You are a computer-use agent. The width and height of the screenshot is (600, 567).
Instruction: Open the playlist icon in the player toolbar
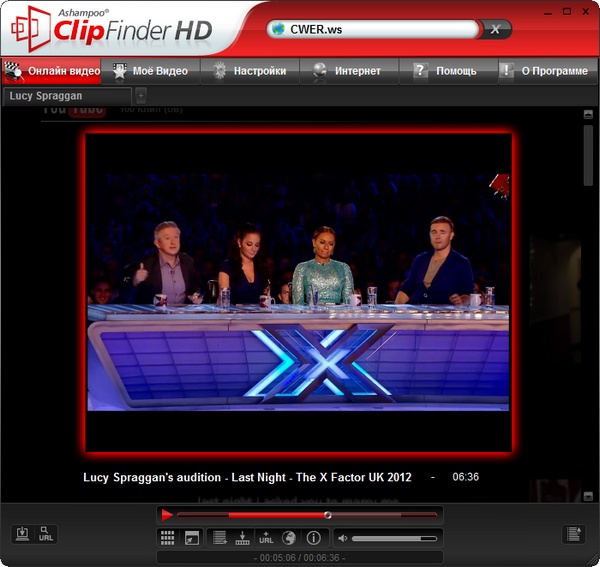220,538
